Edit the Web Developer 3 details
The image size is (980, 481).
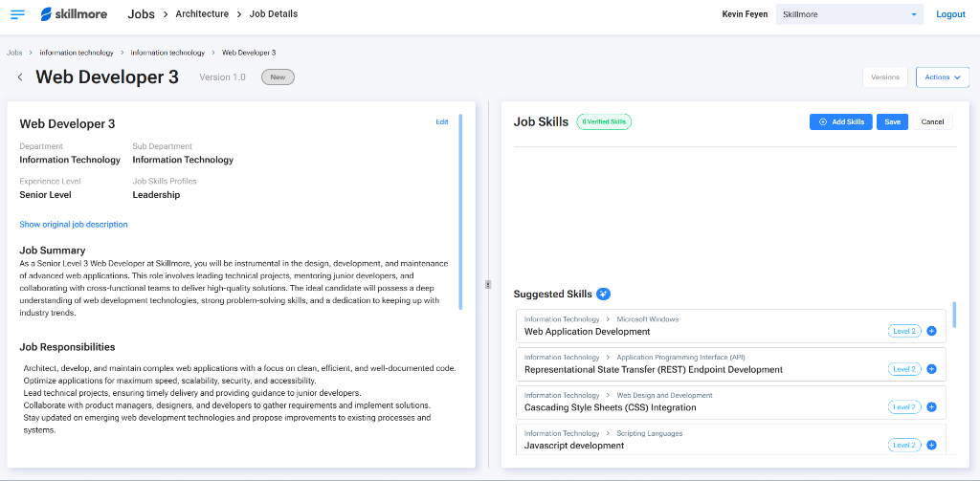[x=442, y=122]
